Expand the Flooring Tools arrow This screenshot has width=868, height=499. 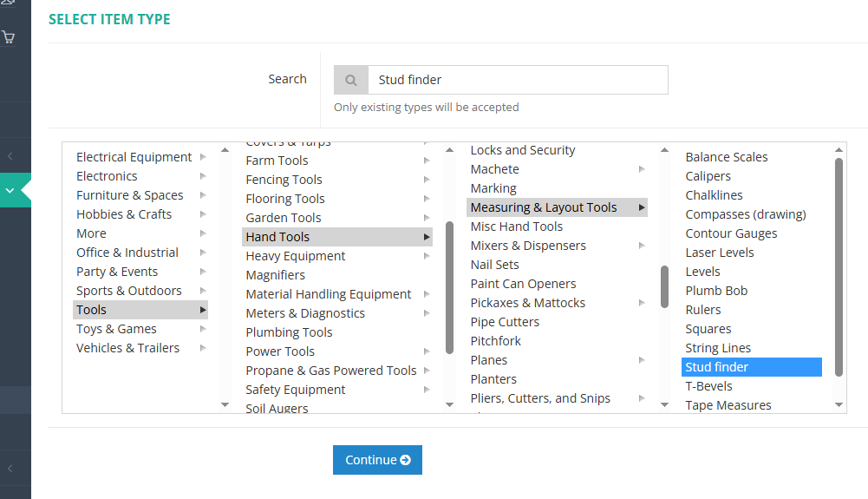(427, 198)
